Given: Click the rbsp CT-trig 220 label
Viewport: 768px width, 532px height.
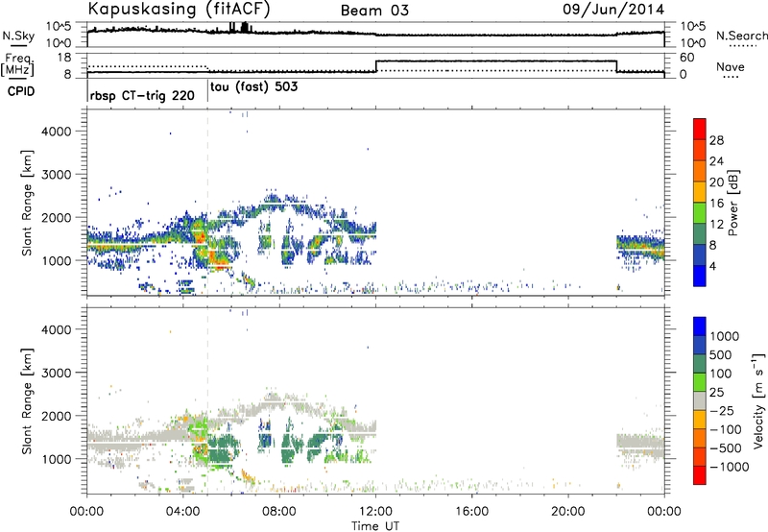Looking at the screenshot, I should [x=142, y=95].
